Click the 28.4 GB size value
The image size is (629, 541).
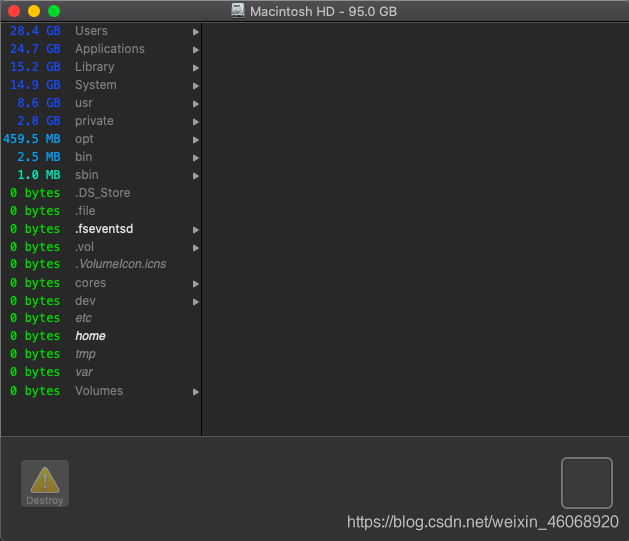click(35, 31)
